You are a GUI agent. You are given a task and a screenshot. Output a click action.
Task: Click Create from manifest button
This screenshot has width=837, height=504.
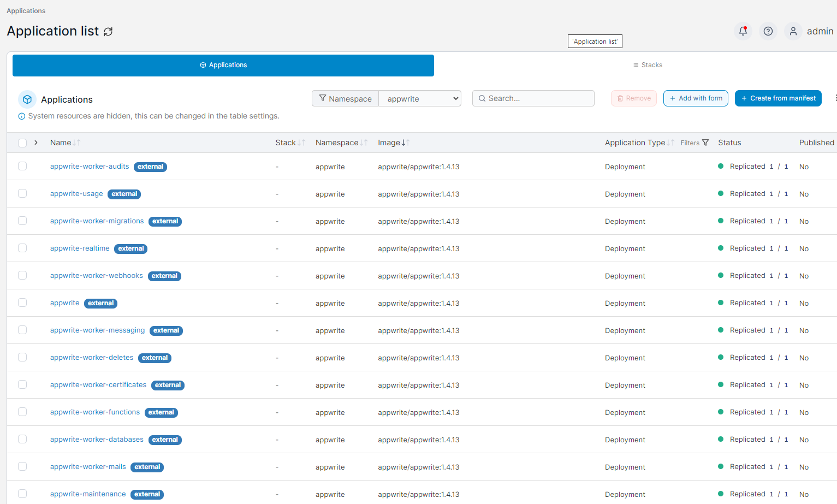[778, 98]
